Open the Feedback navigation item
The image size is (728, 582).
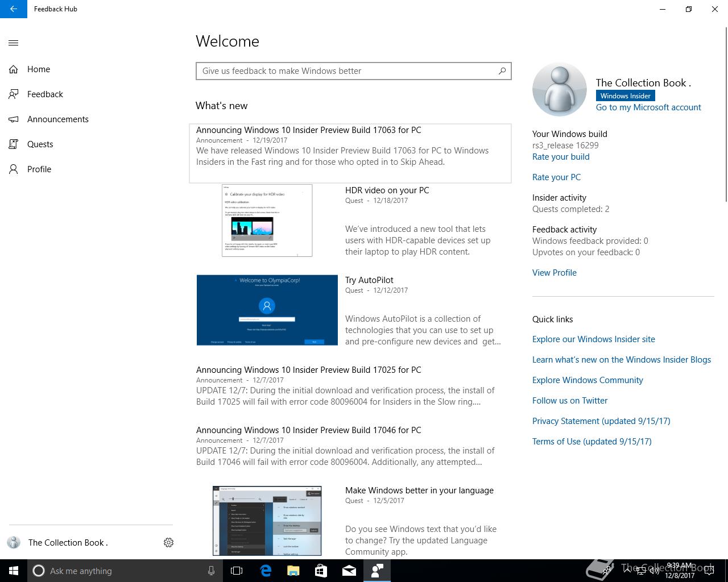pos(91,94)
